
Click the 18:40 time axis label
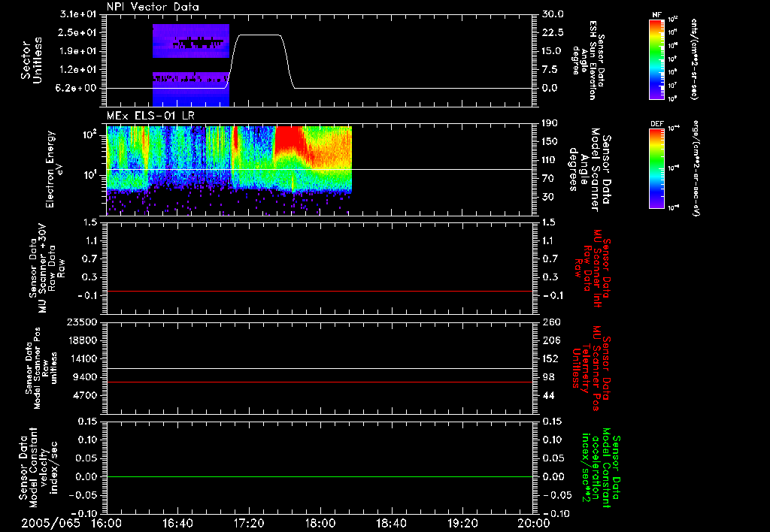(x=391, y=523)
